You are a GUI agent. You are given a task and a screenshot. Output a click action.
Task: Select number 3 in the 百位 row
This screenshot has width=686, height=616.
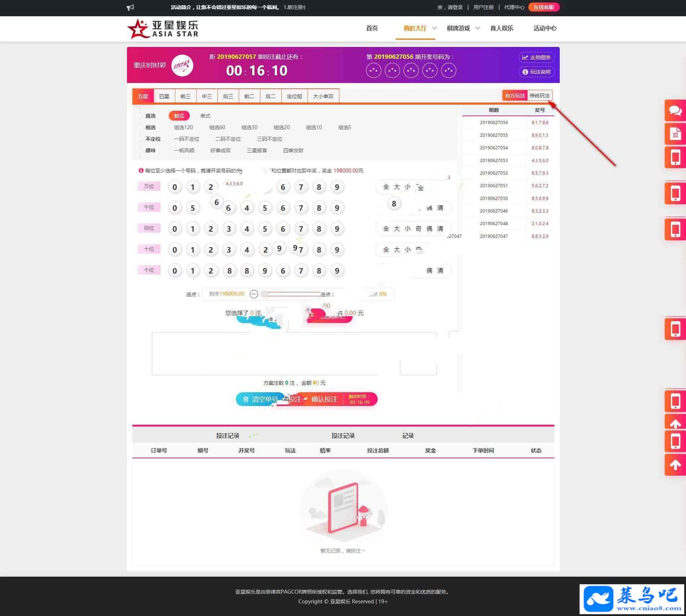point(229,229)
